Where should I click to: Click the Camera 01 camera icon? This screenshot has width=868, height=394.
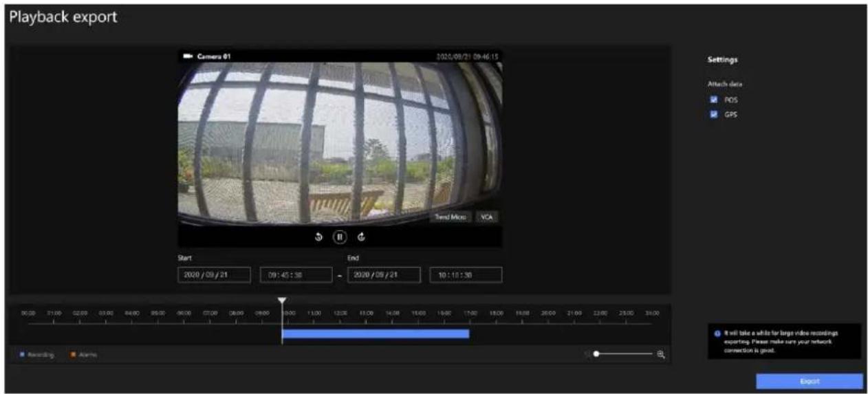(188, 56)
